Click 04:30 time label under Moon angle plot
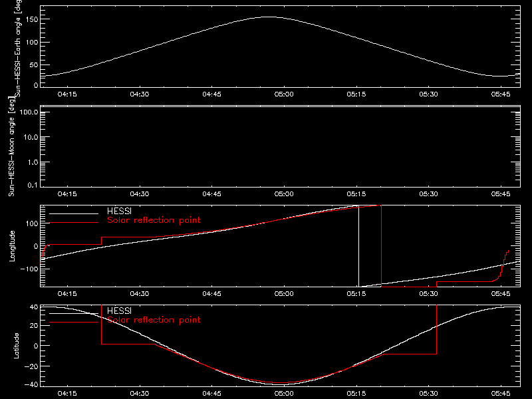Viewport: 532px width, 399px height. pos(140,194)
